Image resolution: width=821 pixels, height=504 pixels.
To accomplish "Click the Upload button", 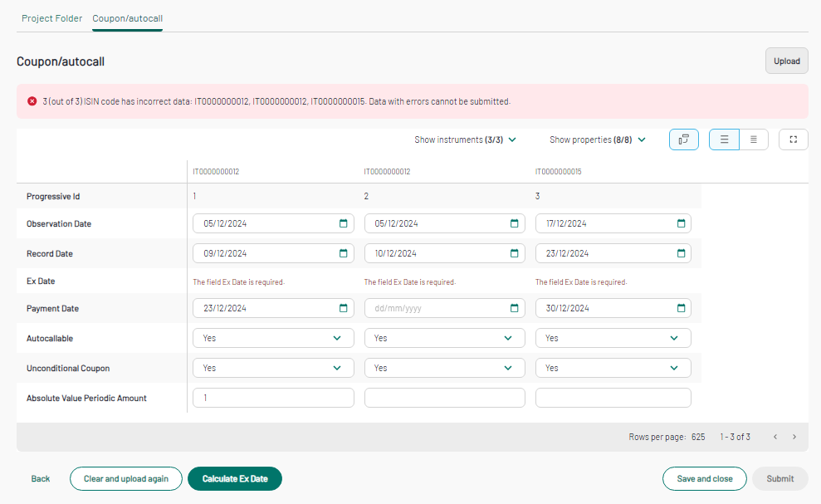I will (787, 61).
